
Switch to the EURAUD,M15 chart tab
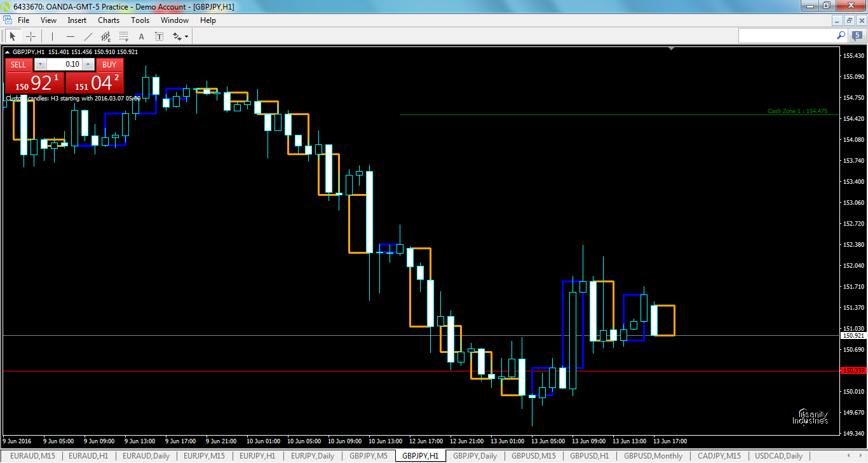[x=33, y=456]
